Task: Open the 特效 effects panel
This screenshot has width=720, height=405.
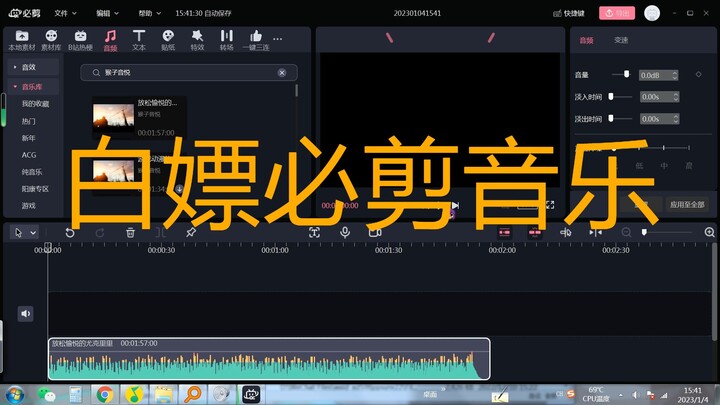Action: [197, 40]
